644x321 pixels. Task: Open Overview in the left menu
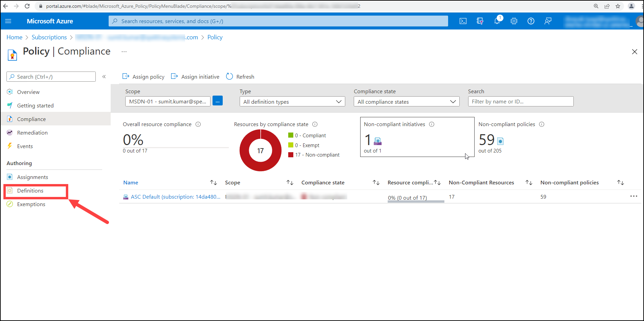pyautogui.click(x=28, y=92)
